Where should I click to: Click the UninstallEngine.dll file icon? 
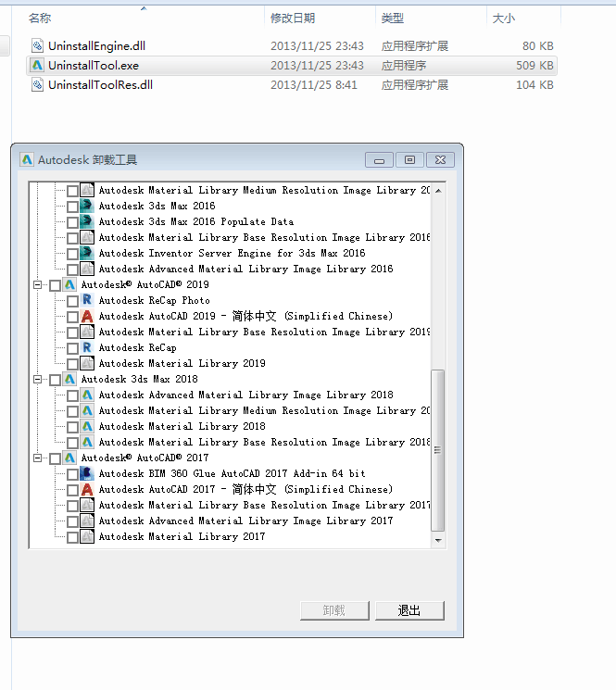pyautogui.click(x=37, y=45)
